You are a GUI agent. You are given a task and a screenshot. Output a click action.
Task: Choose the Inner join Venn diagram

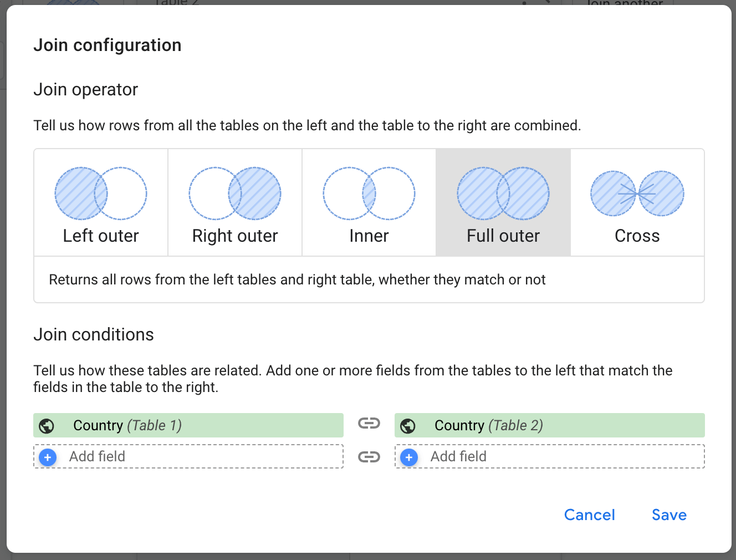[369, 194]
